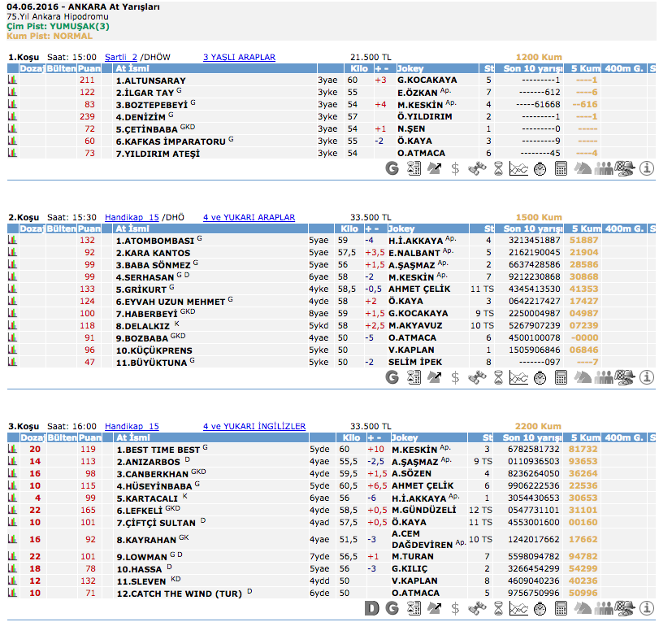672x622 pixels.
Task: Click the dollar sign icon under race 1
Action: pos(455,169)
